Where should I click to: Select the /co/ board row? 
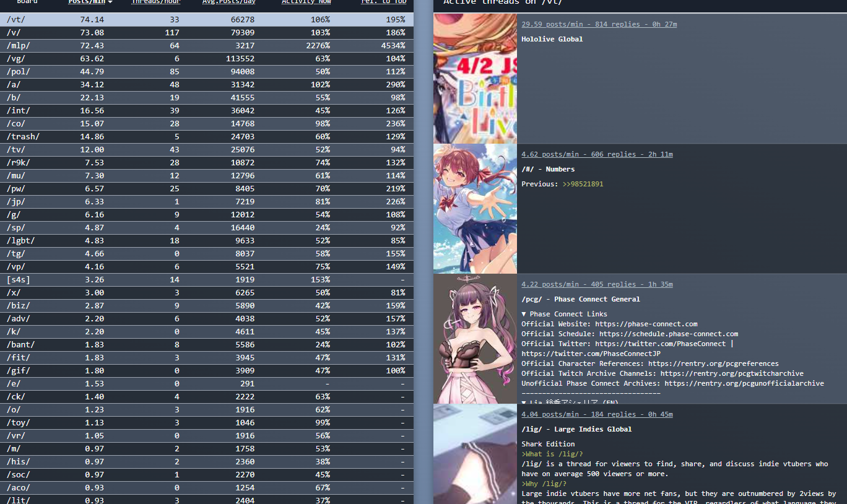click(207, 124)
